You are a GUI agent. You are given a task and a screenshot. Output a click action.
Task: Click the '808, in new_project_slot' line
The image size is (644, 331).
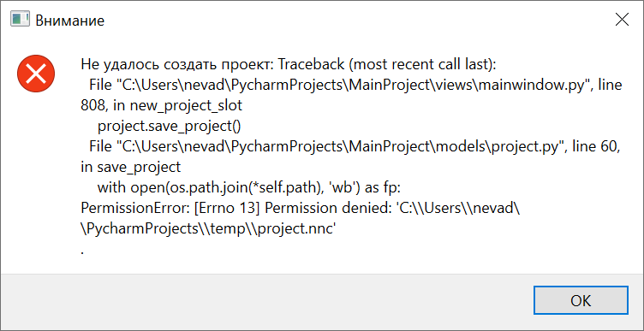click(x=161, y=106)
